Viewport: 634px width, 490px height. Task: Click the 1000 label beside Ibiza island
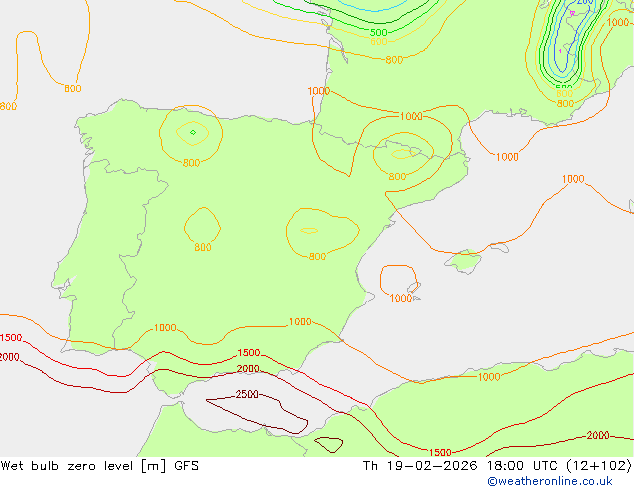click(400, 298)
